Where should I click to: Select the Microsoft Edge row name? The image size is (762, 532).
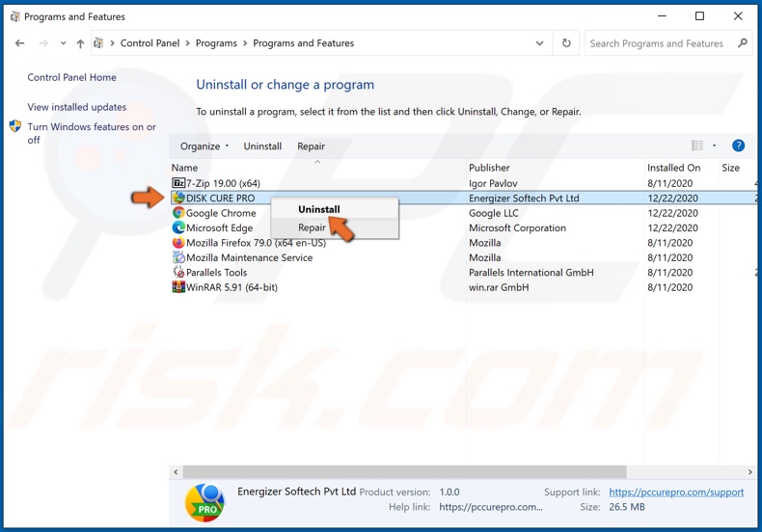[x=219, y=227]
